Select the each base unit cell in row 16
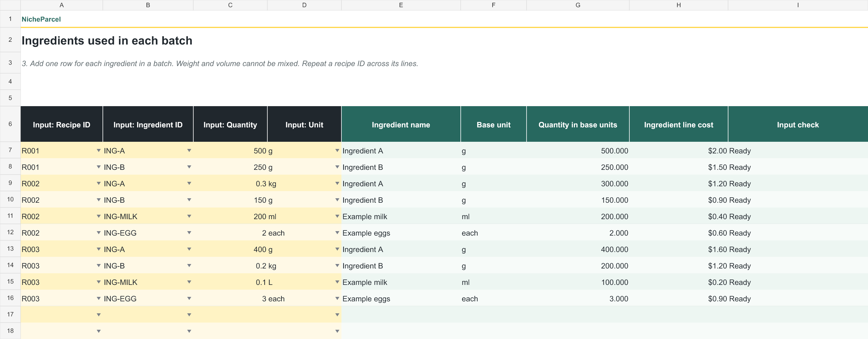 pos(494,299)
